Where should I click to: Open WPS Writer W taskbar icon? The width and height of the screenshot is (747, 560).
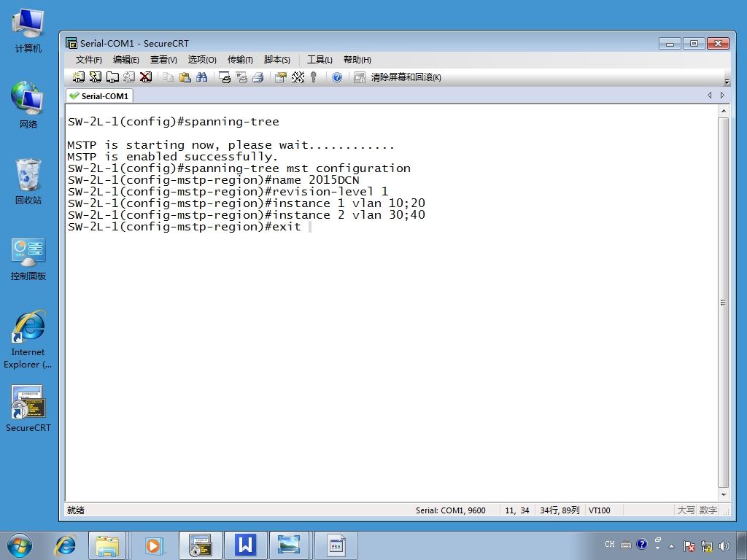[245, 545]
